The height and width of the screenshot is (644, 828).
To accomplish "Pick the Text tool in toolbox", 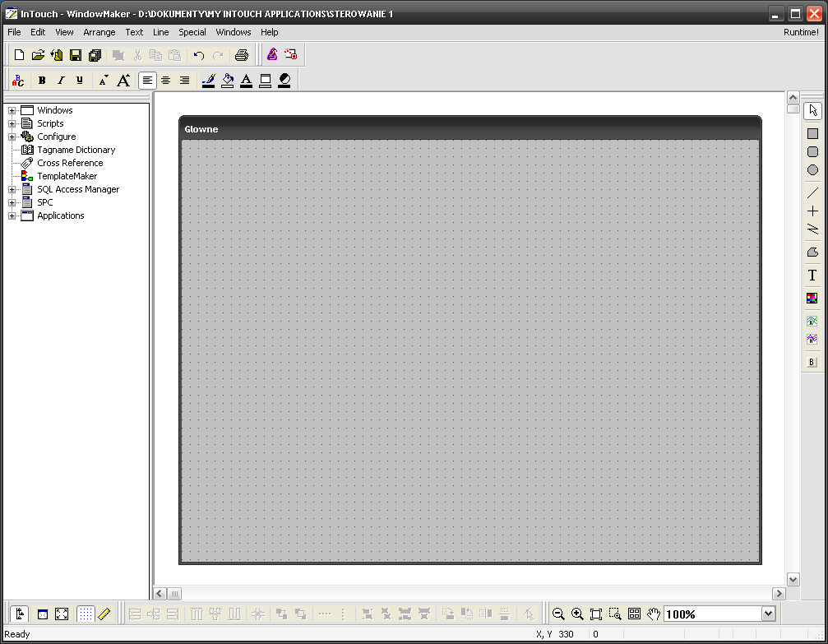I will 812,276.
